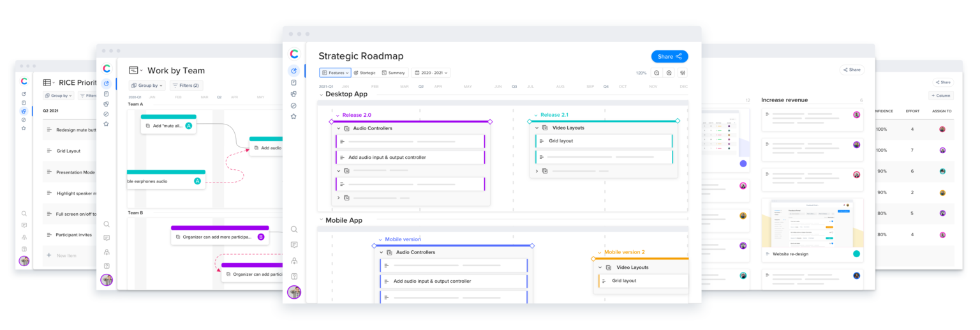980x330 pixels.
Task: Collapse Video Layouts under Release 2.1
Action: pyautogui.click(x=537, y=128)
